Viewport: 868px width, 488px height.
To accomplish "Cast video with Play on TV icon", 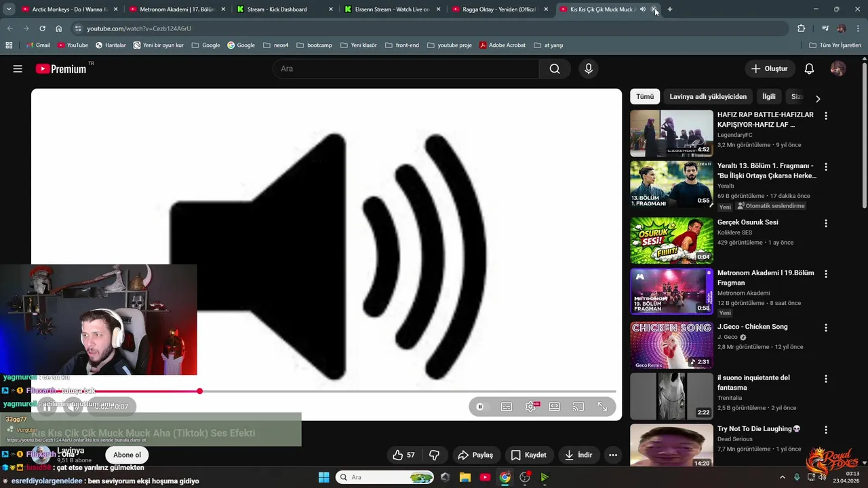I will 578,407.
